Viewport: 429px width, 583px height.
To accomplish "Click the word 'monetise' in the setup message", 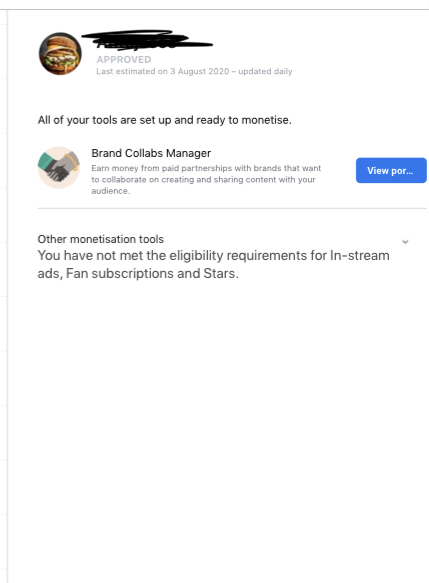I will pyautogui.click(x=265, y=120).
